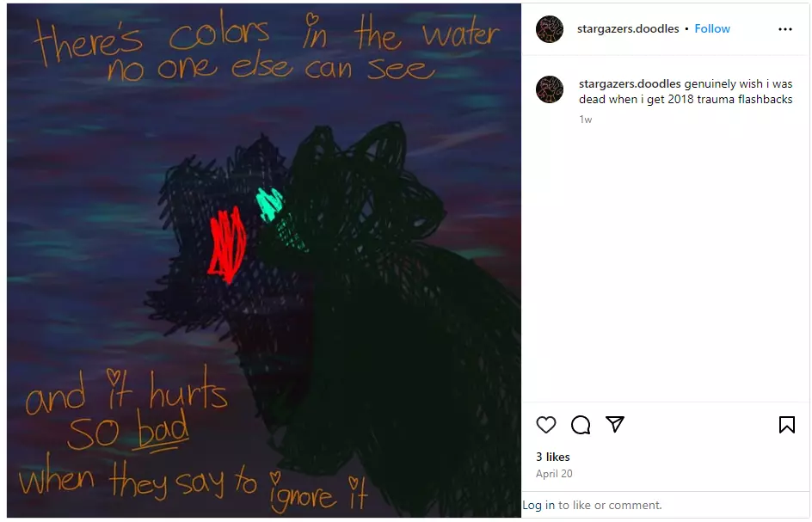Share the post with the paper plane icon
The width and height of the screenshot is (812, 522).
(615, 424)
